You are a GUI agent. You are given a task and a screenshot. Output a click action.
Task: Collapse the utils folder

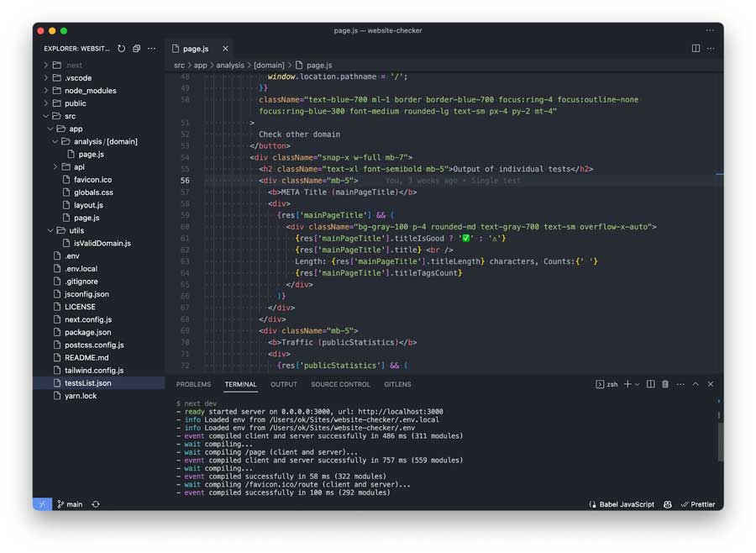coord(76,230)
